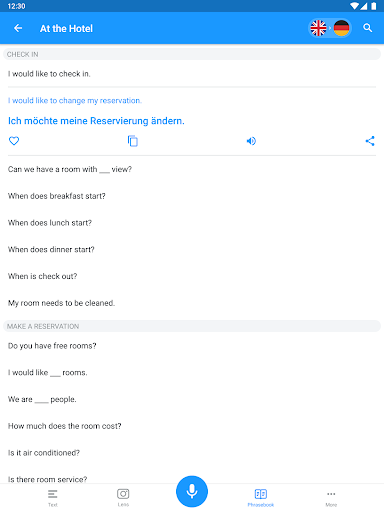Open the phrasebook search icon
384x512 pixels.
pyautogui.click(x=368, y=28)
